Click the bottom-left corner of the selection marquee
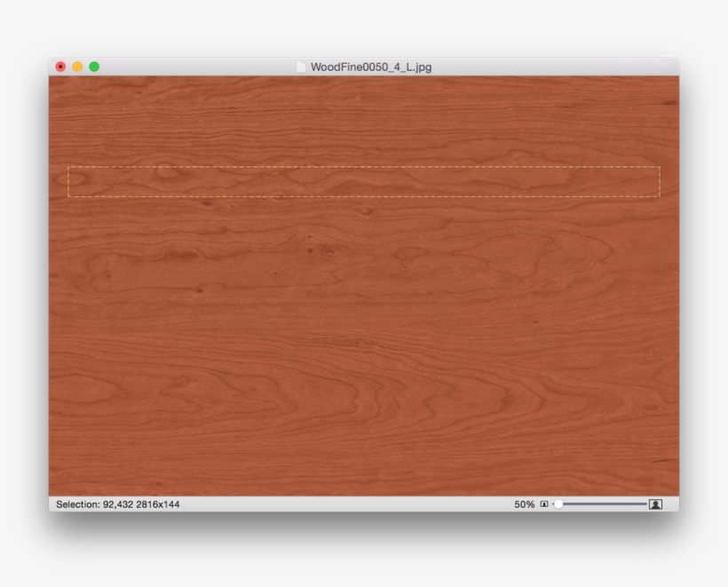The width and height of the screenshot is (728, 587). click(x=68, y=196)
